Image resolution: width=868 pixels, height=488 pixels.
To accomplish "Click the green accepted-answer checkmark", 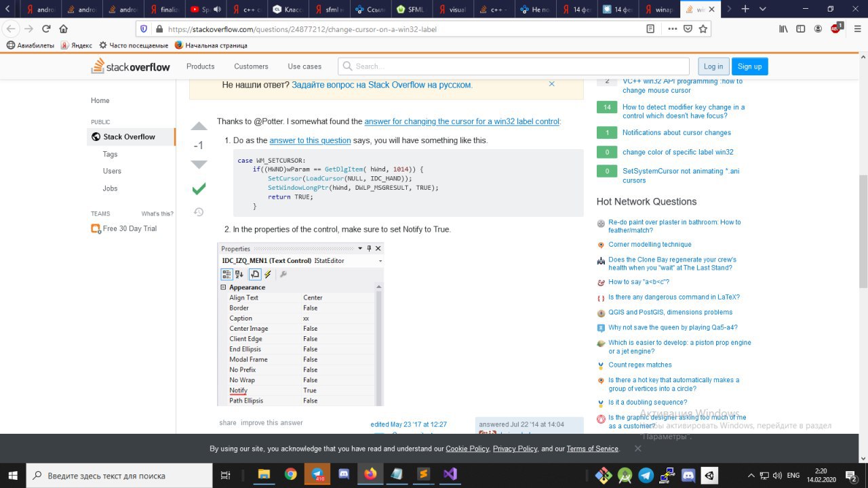I will coord(199,188).
